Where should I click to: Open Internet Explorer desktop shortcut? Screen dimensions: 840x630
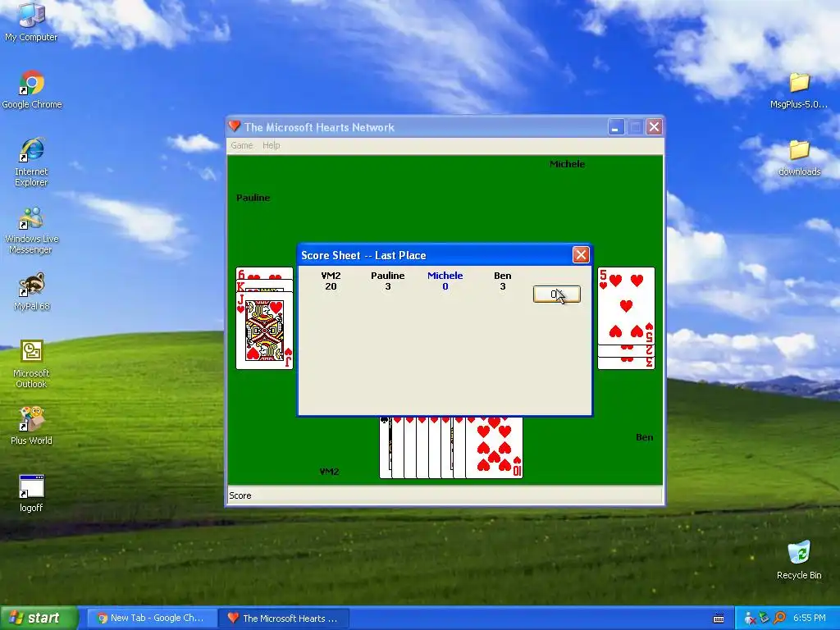[x=31, y=162]
